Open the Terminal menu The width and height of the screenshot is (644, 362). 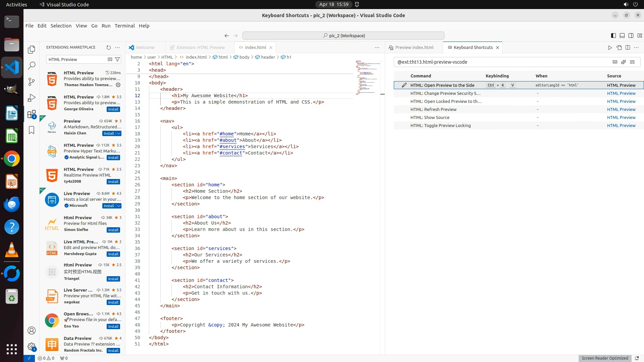(124, 26)
